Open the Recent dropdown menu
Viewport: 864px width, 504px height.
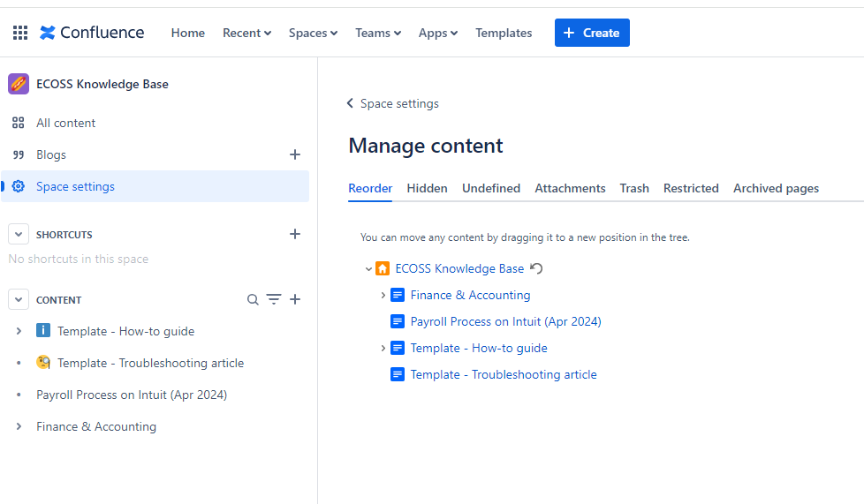click(x=246, y=33)
